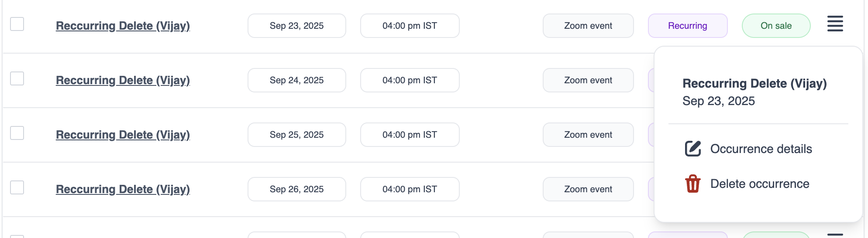Click the red trash delete icon
This screenshot has height=238, width=868.
(692, 184)
